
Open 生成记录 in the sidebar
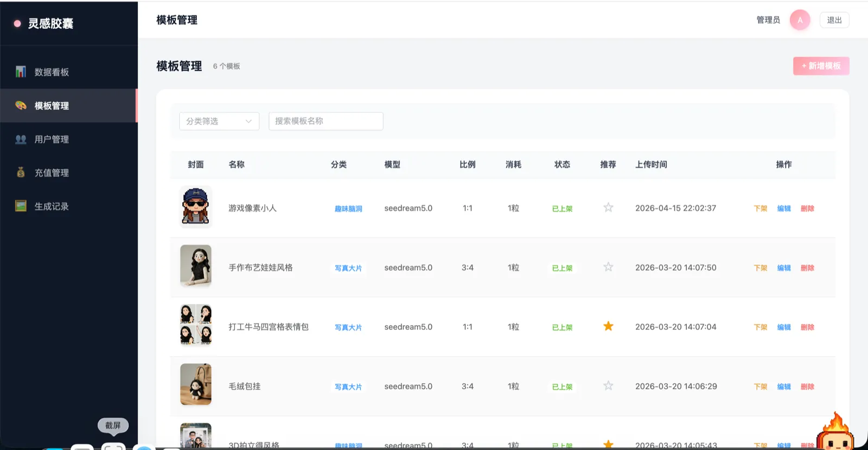(x=69, y=206)
